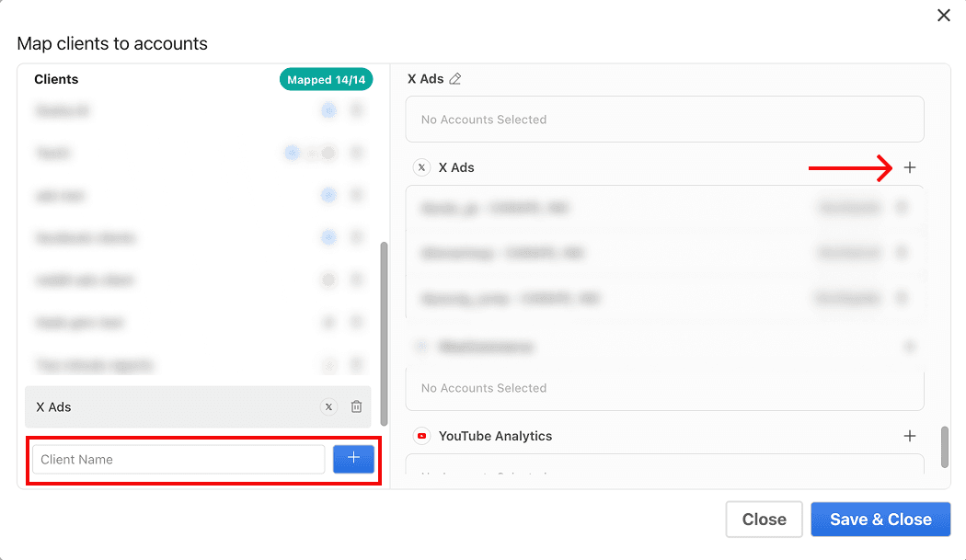Click the Clients heading
The image size is (966, 560).
(x=56, y=79)
